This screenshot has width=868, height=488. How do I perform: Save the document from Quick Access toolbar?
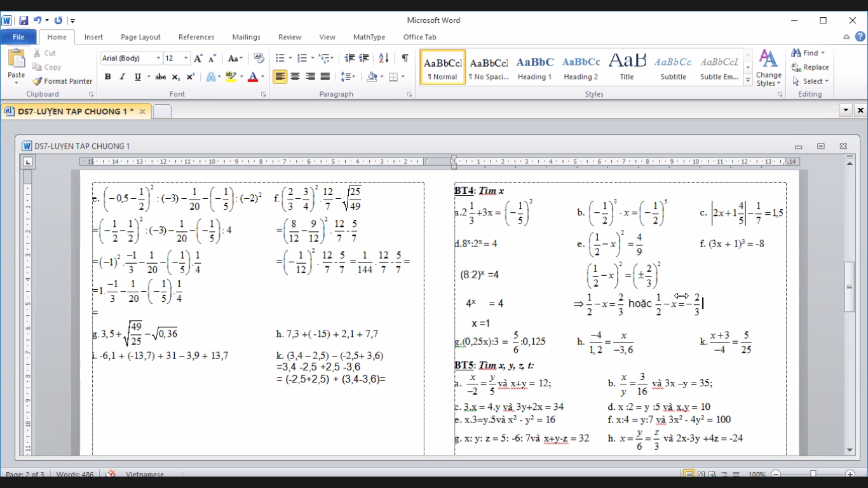24,20
